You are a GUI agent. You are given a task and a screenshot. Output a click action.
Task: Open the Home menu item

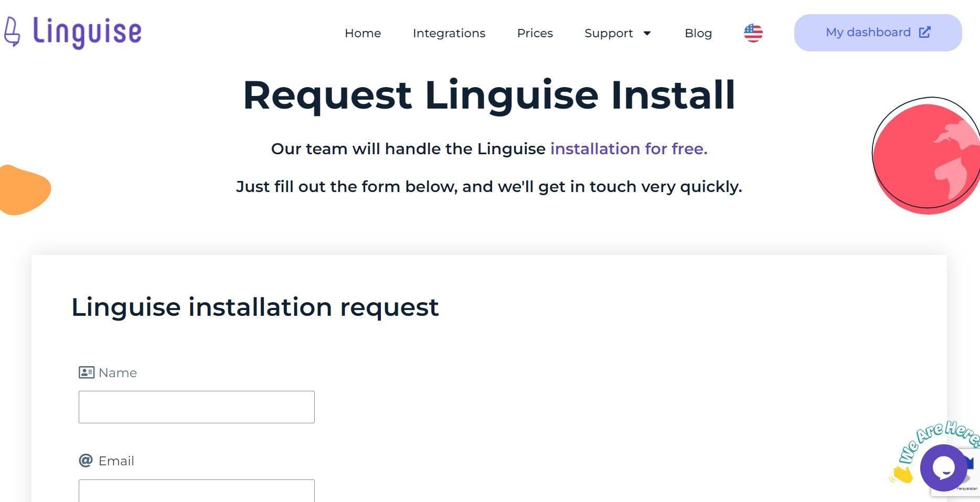coord(363,33)
